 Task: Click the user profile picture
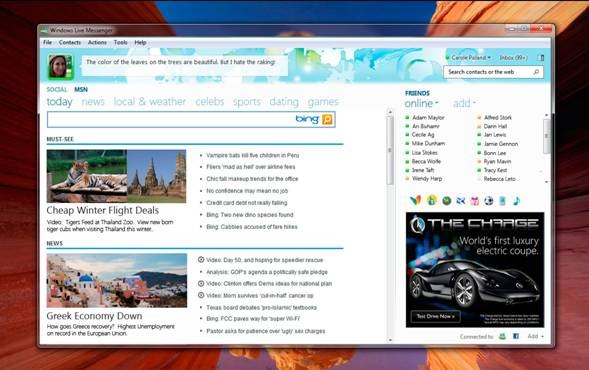[x=59, y=66]
